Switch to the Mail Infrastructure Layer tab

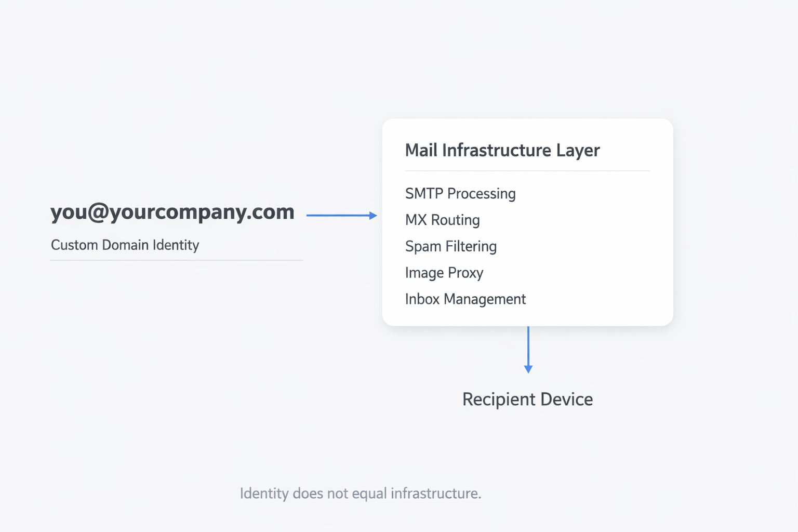pos(502,150)
